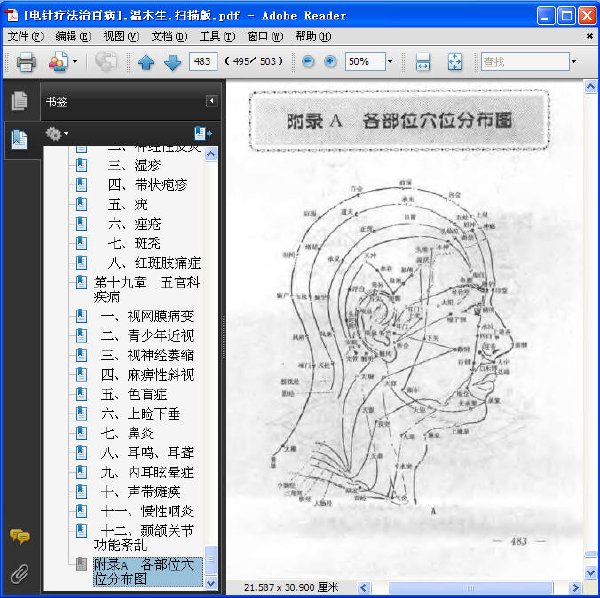Collapse the 书签 panel with arrow button

[x=211, y=101]
